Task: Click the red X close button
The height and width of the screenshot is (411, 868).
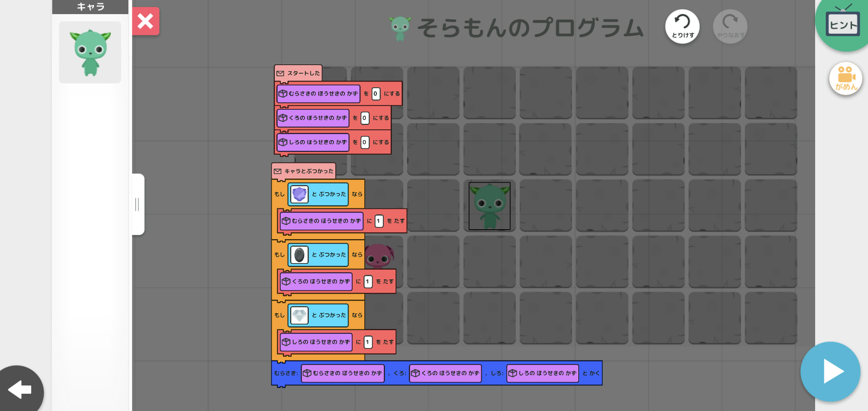Action: click(x=146, y=21)
